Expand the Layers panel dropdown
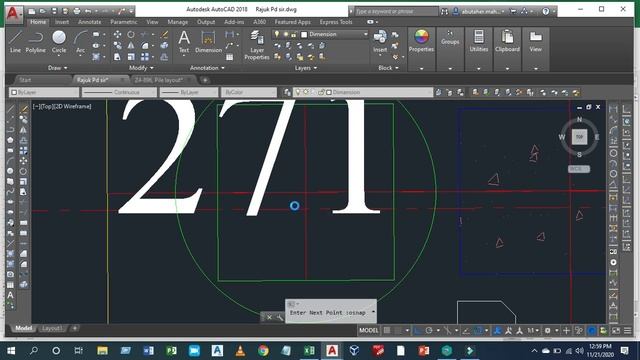Viewport: 640px width, 360px height. [306, 68]
